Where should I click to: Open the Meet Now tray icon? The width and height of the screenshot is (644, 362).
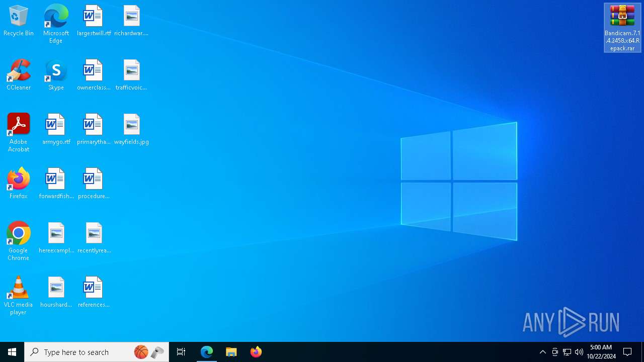[555, 352]
